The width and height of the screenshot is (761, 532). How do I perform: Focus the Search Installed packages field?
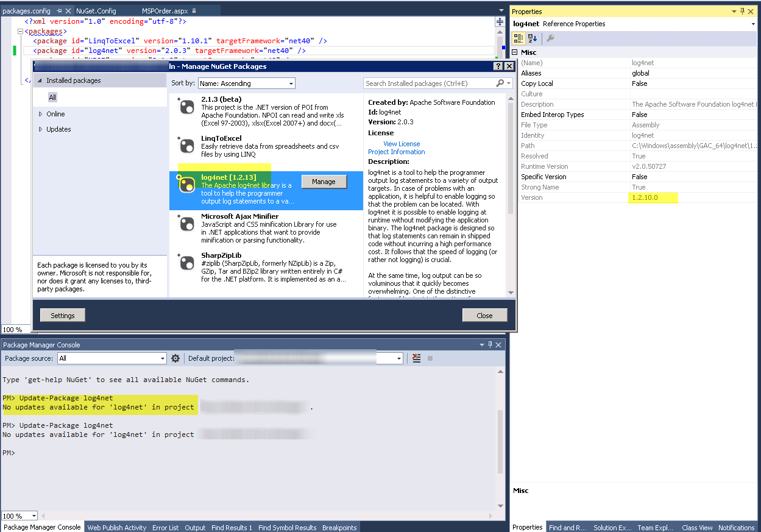pos(430,83)
